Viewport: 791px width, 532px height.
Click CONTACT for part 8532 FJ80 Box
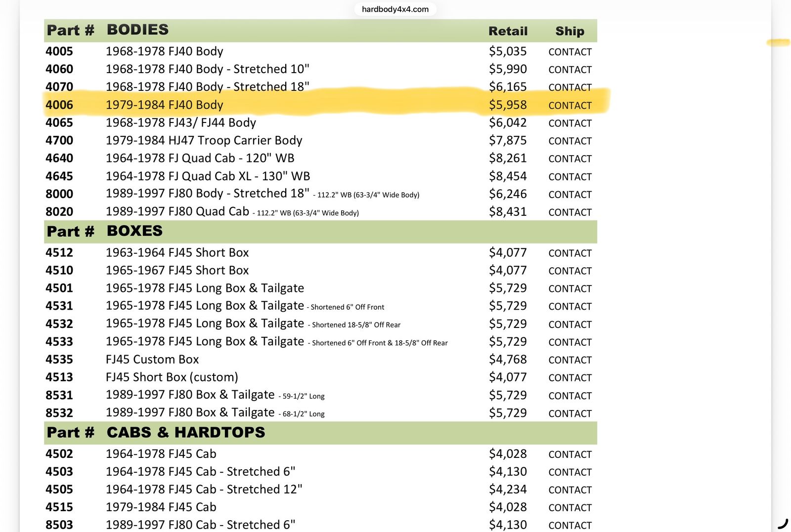point(570,413)
